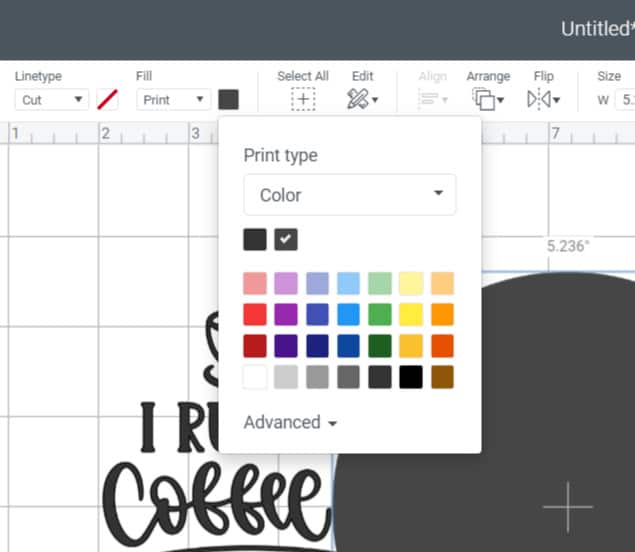Screen dimensions: 635x552
Task: Click the width size input field
Action: coord(625,100)
